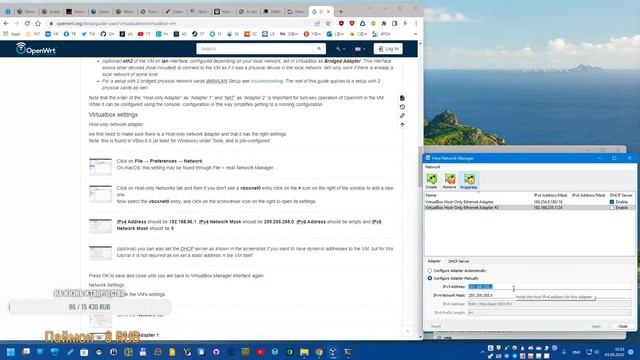Image resolution: width=640 pixels, height=360 pixels.
Task: Expand the system tray hidden icons chevron
Action: pos(483,352)
